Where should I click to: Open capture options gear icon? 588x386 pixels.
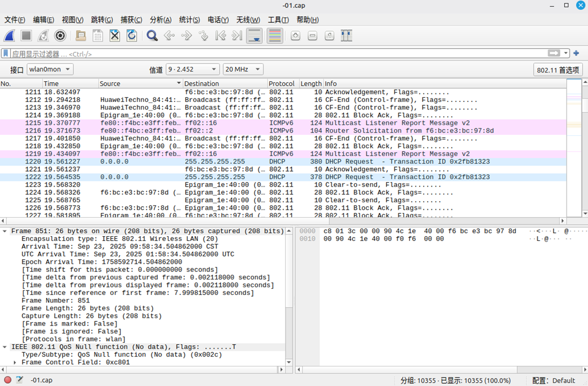point(60,36)
